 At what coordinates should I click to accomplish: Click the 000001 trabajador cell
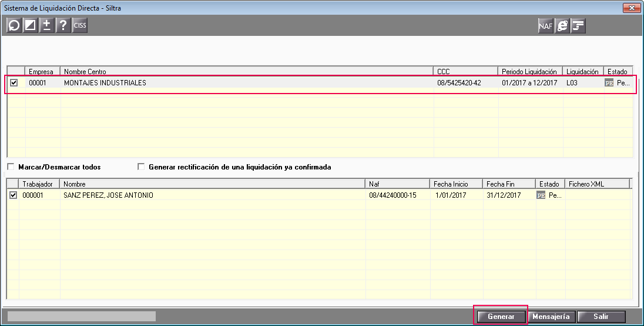[x=39, y=195]
